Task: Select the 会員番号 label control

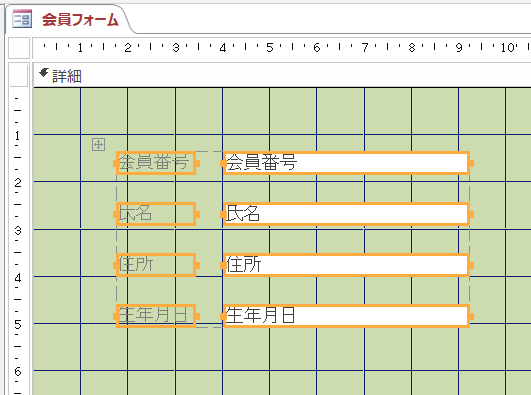Action: click(156, 163)
